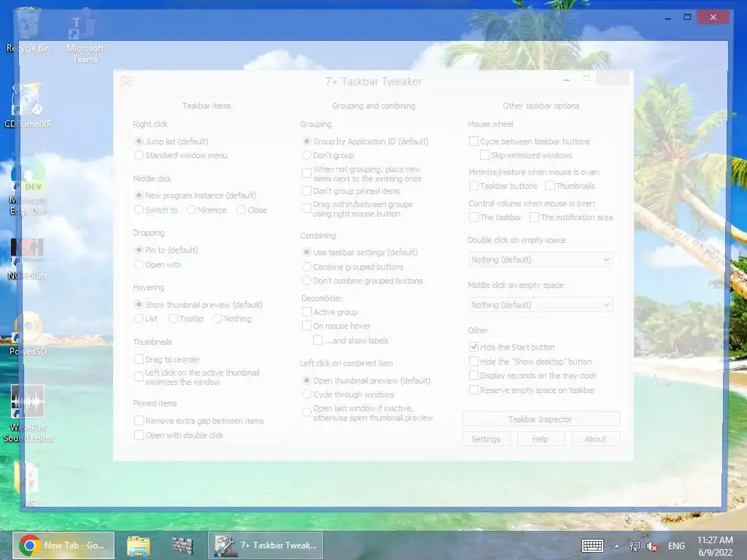Open Middle click on empty space dropdown
Image resolution: width=747 pixels, height=560 pixels.
[541, 305]
